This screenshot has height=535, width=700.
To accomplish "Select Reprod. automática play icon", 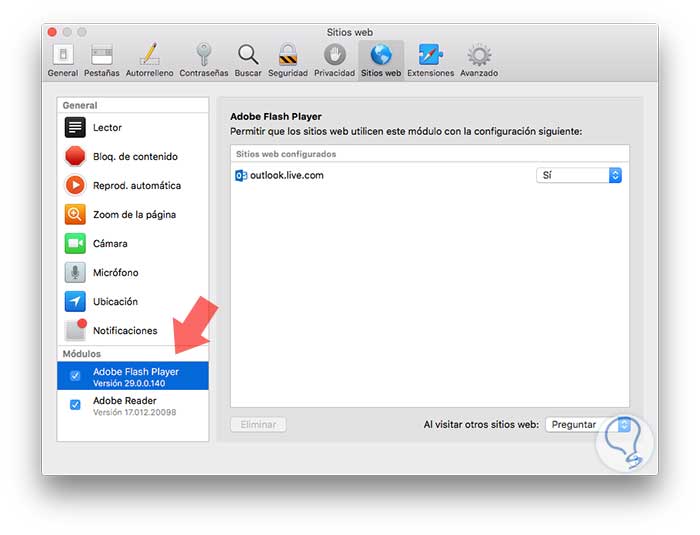I will click(75, 185).
